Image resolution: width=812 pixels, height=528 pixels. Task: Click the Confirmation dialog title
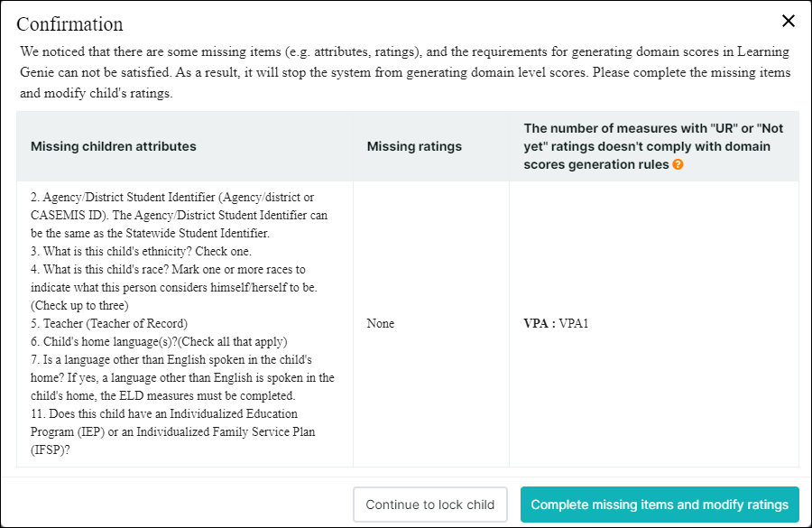69,24
